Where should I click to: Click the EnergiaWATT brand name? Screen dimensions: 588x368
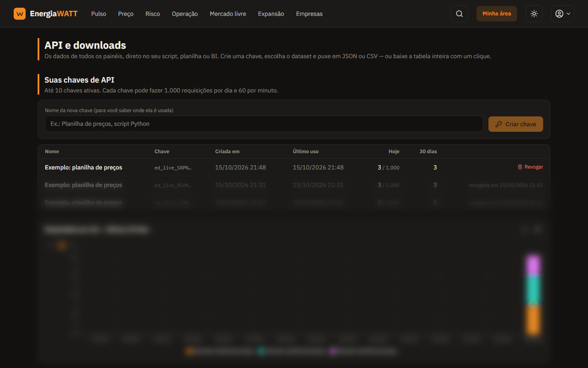54,14
